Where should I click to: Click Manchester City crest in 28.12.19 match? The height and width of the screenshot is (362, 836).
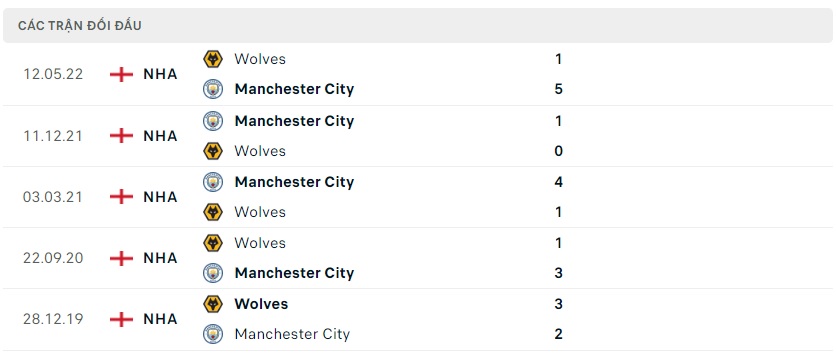213,334
